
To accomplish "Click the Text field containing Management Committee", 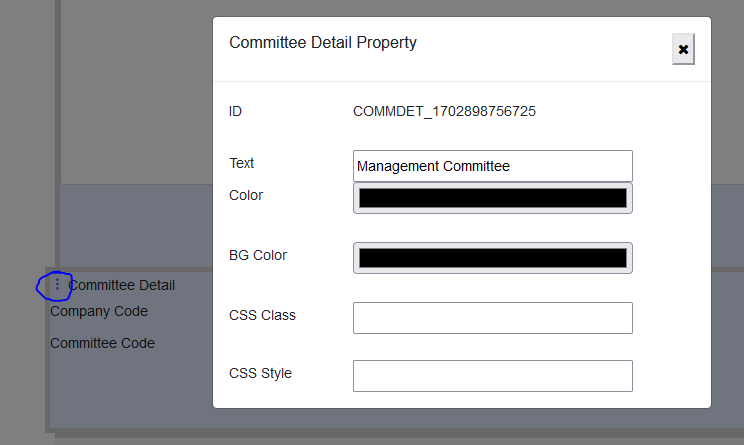I will [x=492, y=166].
